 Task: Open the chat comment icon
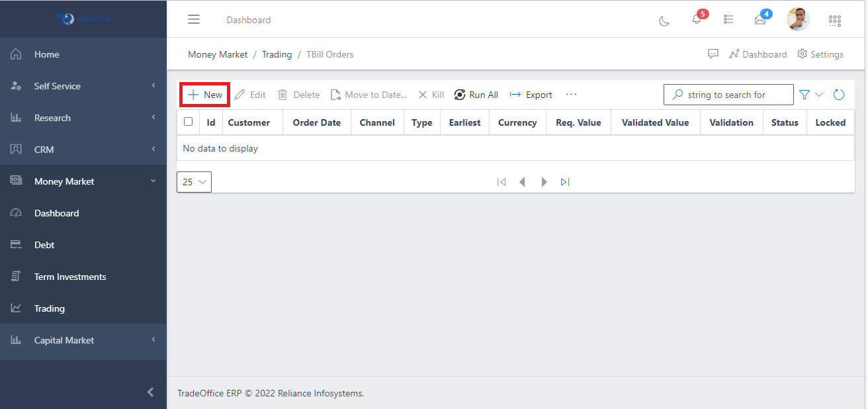pos(713,54)
